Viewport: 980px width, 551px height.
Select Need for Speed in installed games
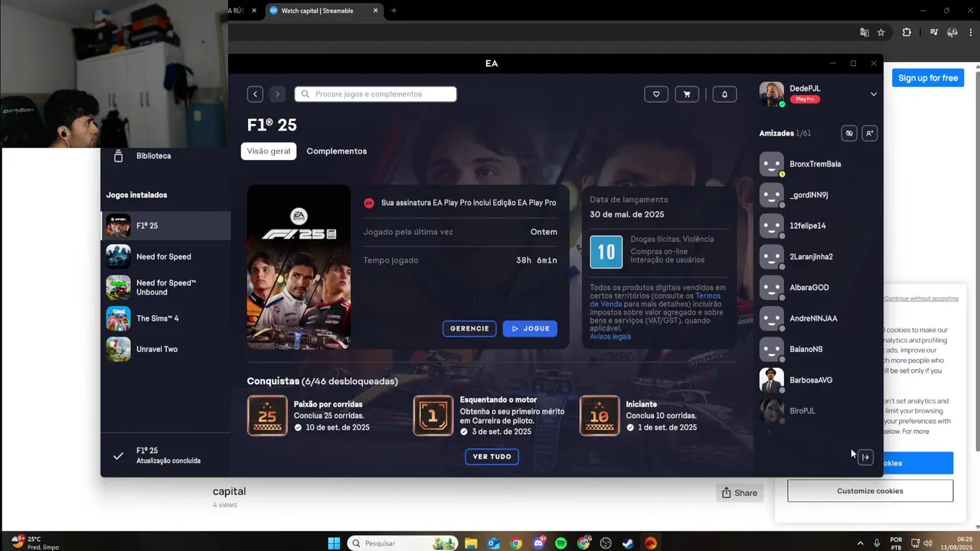coord(165,256)
